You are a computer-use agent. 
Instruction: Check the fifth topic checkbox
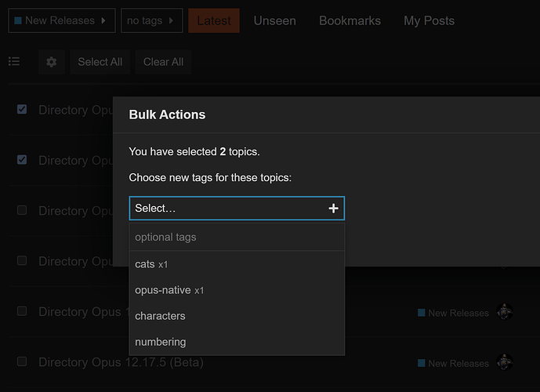(22, 311)
